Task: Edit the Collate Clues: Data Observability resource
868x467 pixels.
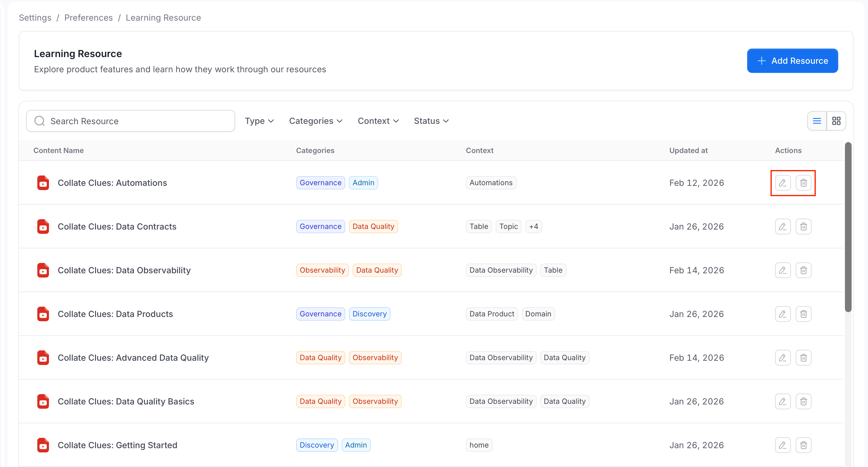Action: (782, 270)
